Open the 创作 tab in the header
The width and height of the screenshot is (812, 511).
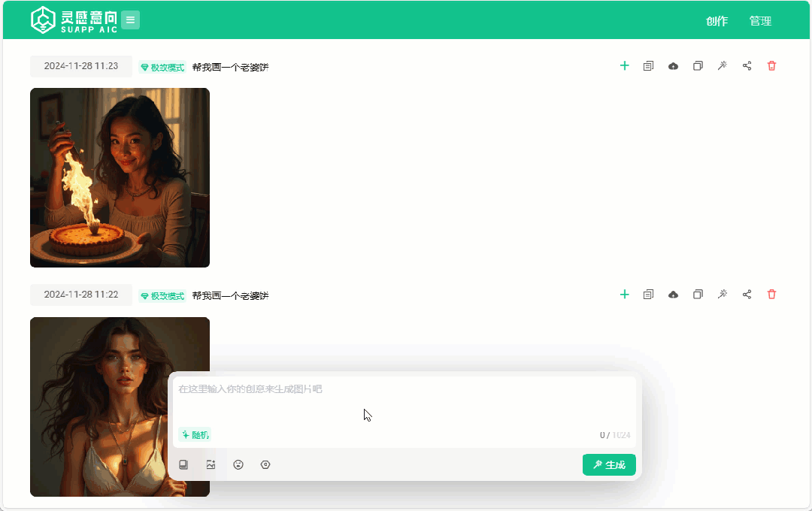[x=717, y=21]
